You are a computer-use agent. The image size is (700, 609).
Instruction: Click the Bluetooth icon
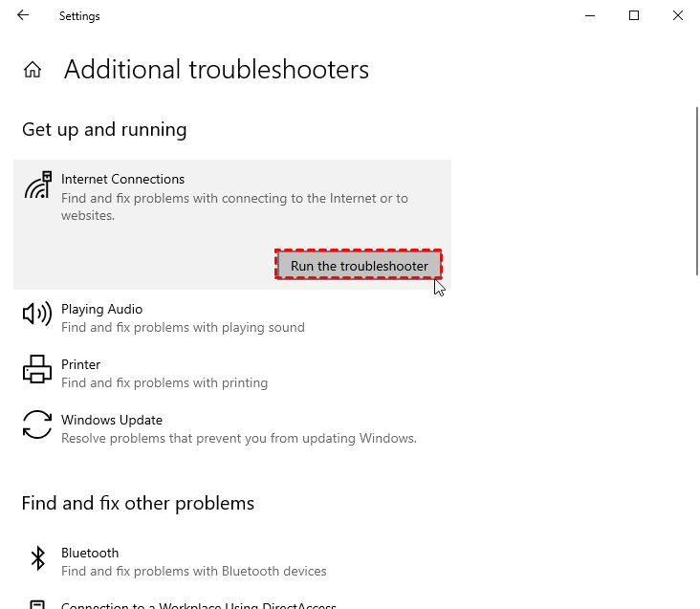click(x=37, y=558)
